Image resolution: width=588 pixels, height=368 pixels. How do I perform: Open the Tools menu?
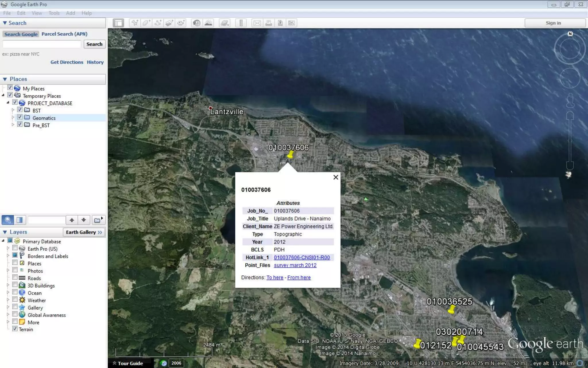pos(54,13)
